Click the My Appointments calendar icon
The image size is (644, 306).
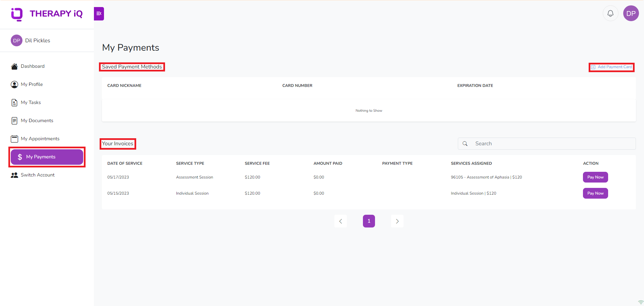pyautogui.click(x=14, y=139)
